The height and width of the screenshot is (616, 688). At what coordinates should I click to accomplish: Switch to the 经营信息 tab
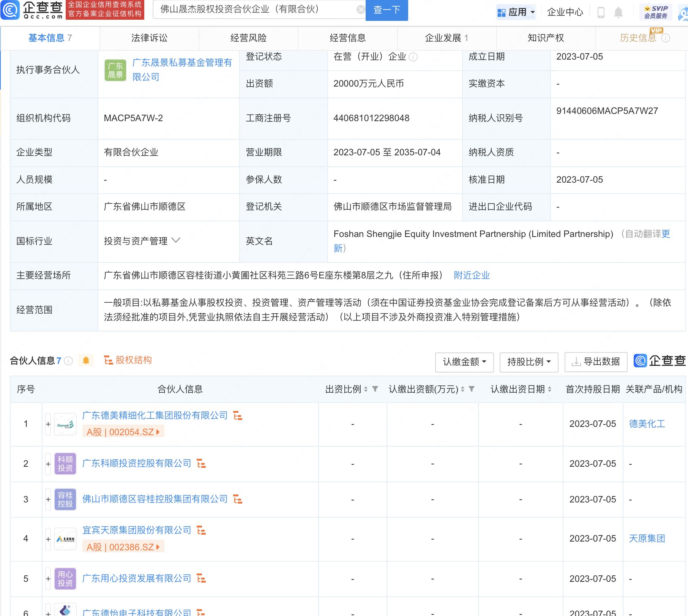tap(347, 38)
